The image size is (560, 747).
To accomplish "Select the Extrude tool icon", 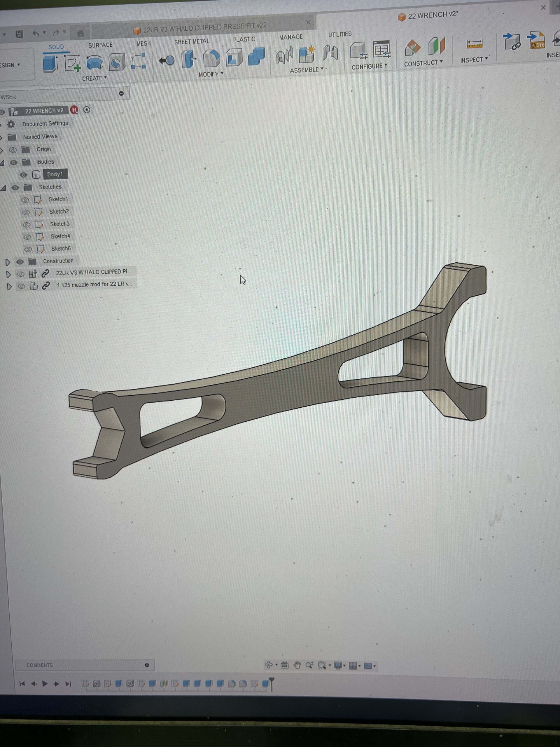I will [x=50, y=63].
